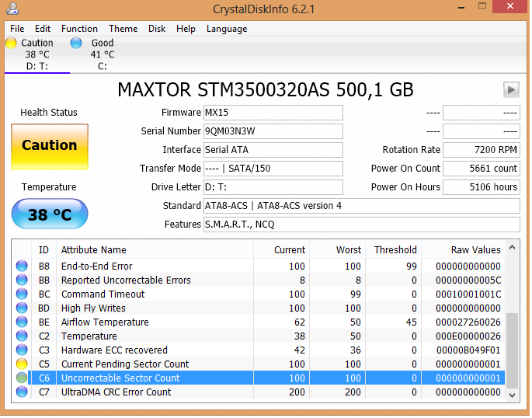Click the Transfer Mode field SATA/150
Image resolution: width=532 pixels, height=418 pixels.
(273, 169)
